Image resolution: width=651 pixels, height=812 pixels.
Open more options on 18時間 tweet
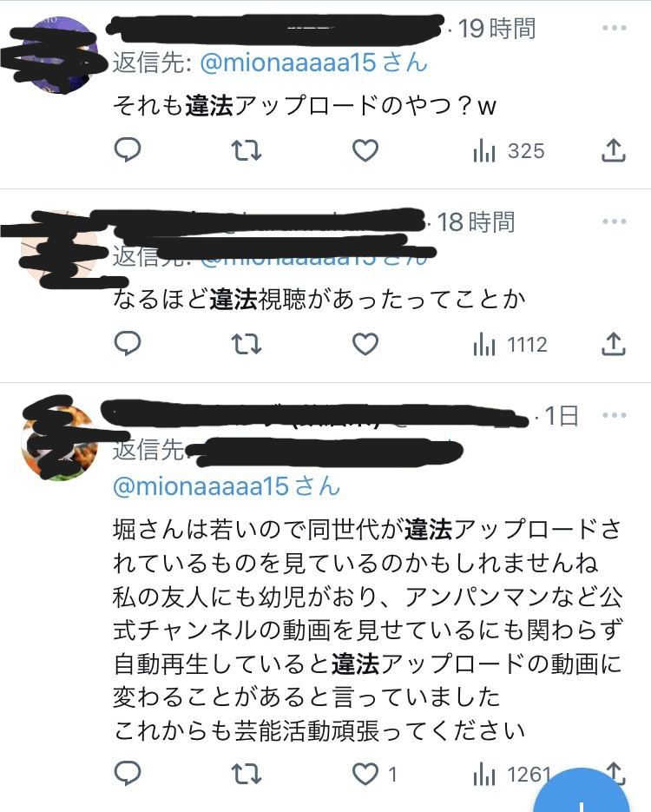615,221
